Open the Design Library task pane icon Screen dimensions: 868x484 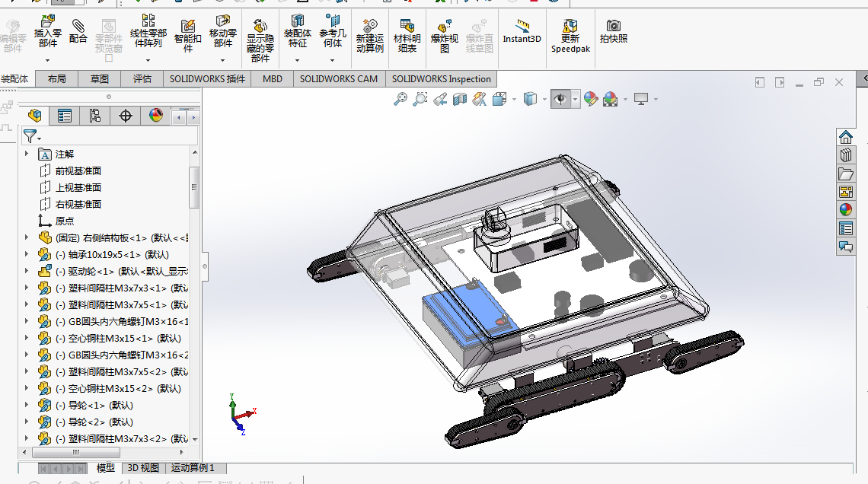(x=845, y=155)
